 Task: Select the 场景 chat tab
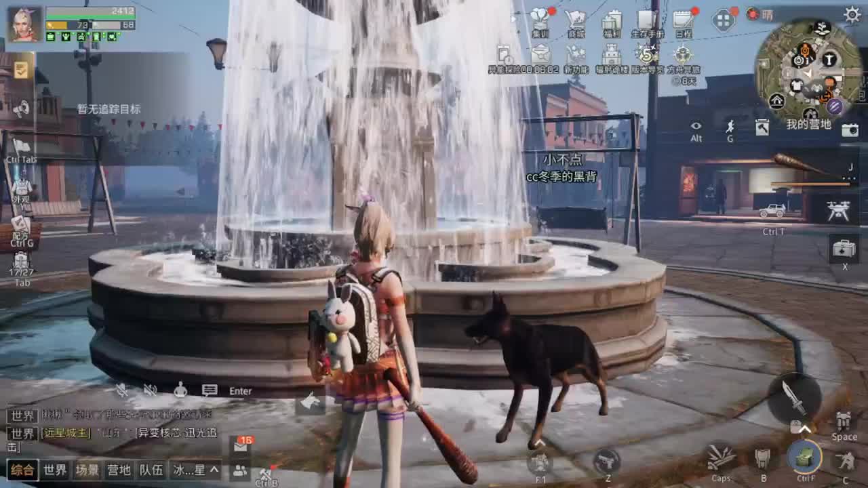(x=87, y=470)
